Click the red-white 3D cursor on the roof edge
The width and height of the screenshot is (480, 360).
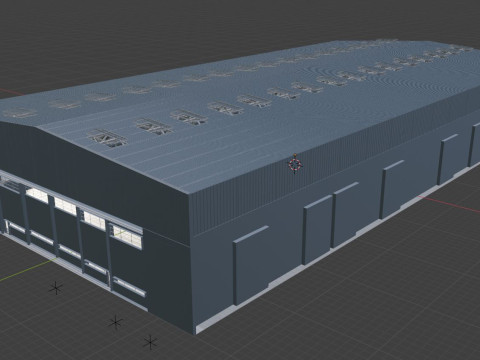coord(295,164)
